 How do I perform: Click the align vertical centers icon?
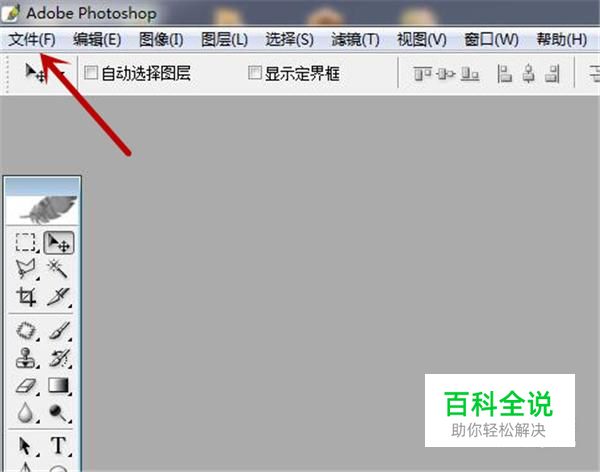(x=445, y=73)
